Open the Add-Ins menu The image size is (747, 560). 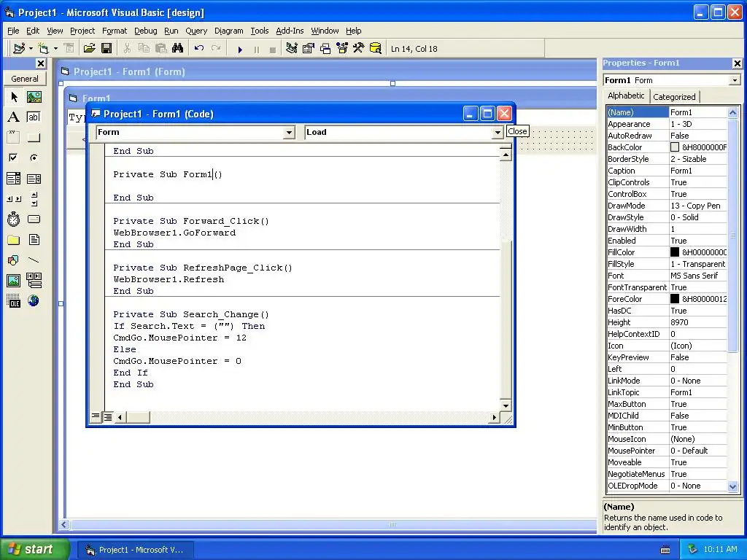(x=290, y=31)
